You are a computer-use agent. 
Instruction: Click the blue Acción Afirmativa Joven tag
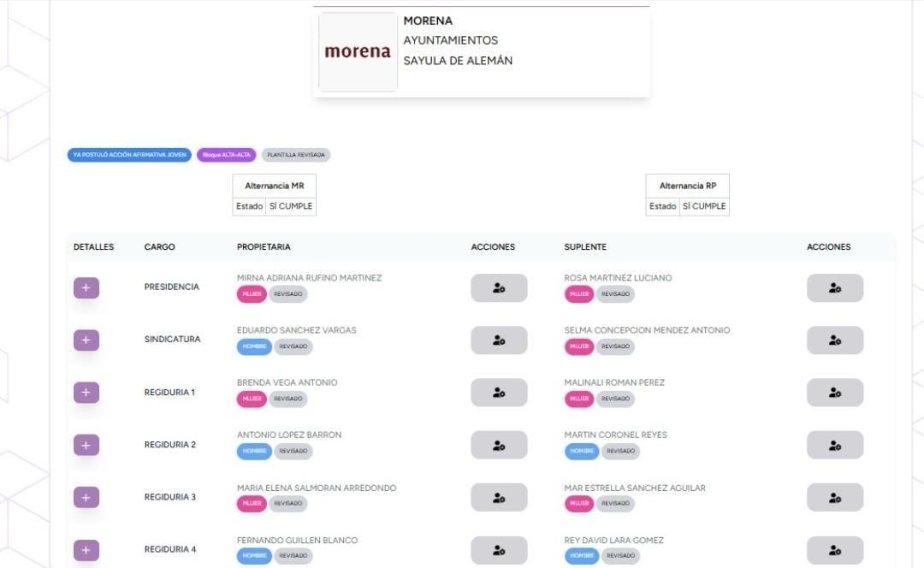pos(130,155)
